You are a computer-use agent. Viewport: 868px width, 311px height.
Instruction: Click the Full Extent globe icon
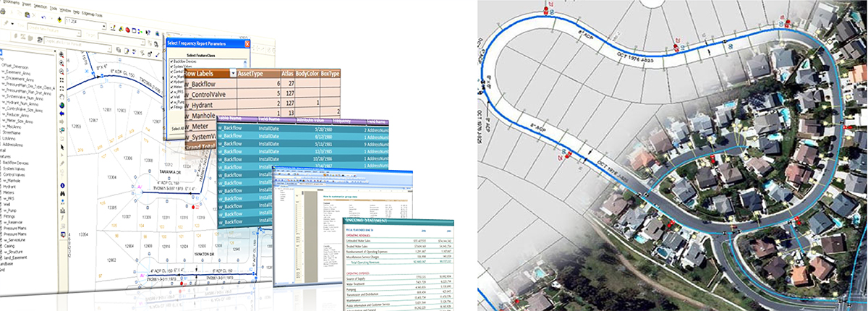pyautogui.click(x=62, y=106)
